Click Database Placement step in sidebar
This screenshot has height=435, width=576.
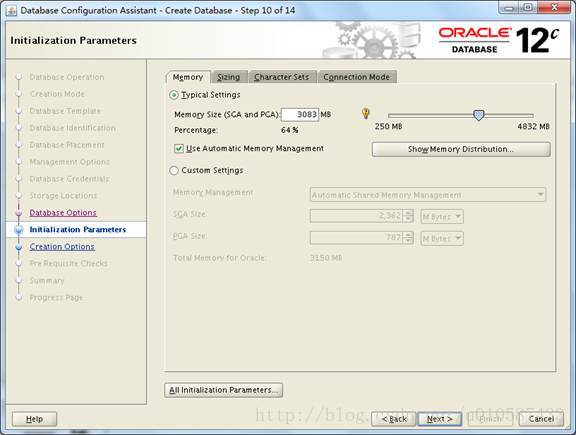pyautogui.click(x=67, y=145)
